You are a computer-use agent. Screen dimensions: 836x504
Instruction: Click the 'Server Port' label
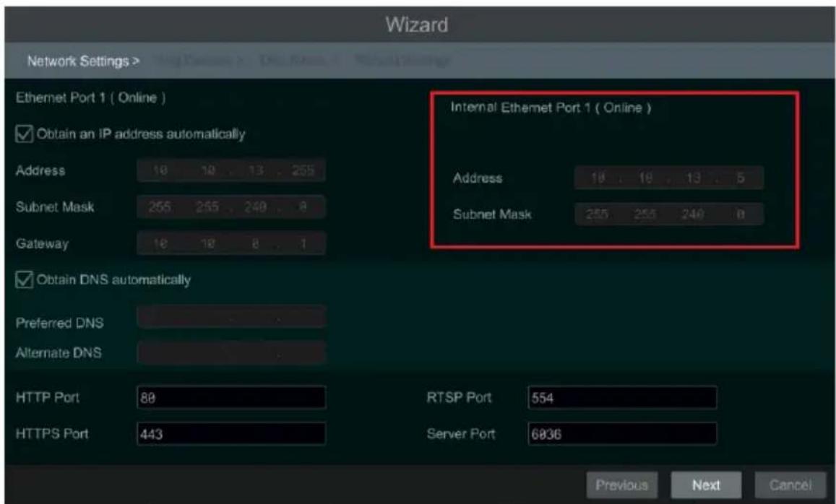point(461,434)
